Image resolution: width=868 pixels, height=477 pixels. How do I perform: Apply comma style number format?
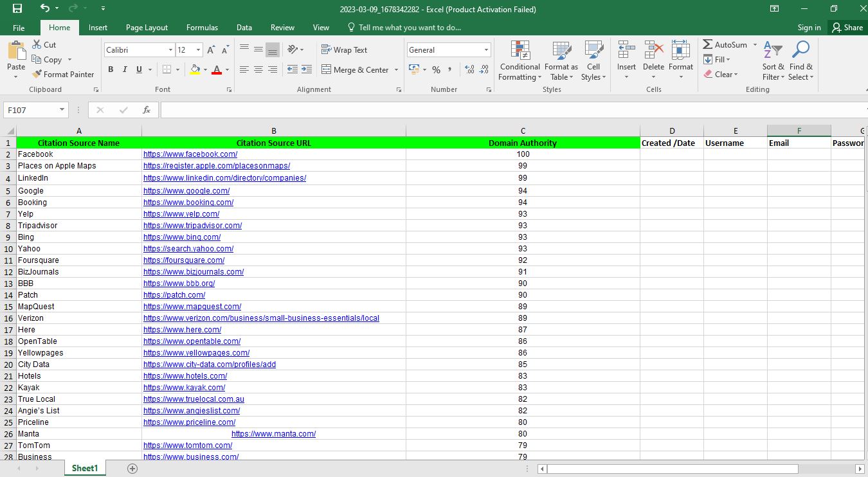pyautogui.click(x=449, y=69)
